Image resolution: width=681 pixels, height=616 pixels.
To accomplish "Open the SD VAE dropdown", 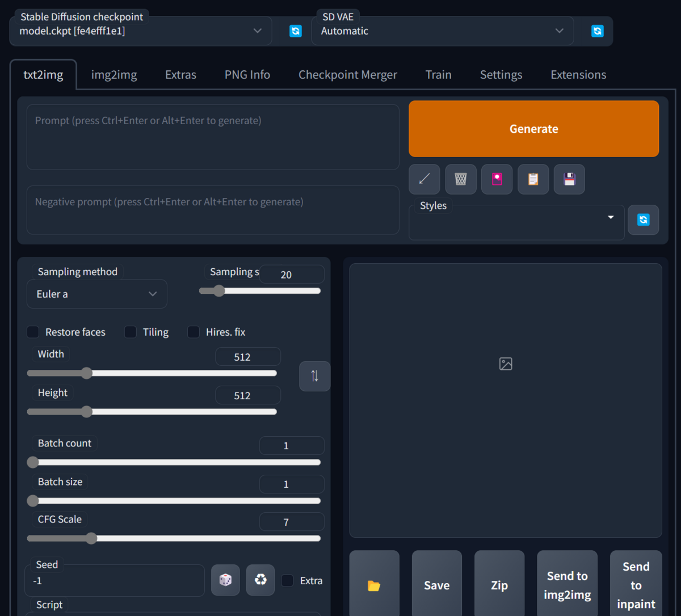I will pos(443,31).
